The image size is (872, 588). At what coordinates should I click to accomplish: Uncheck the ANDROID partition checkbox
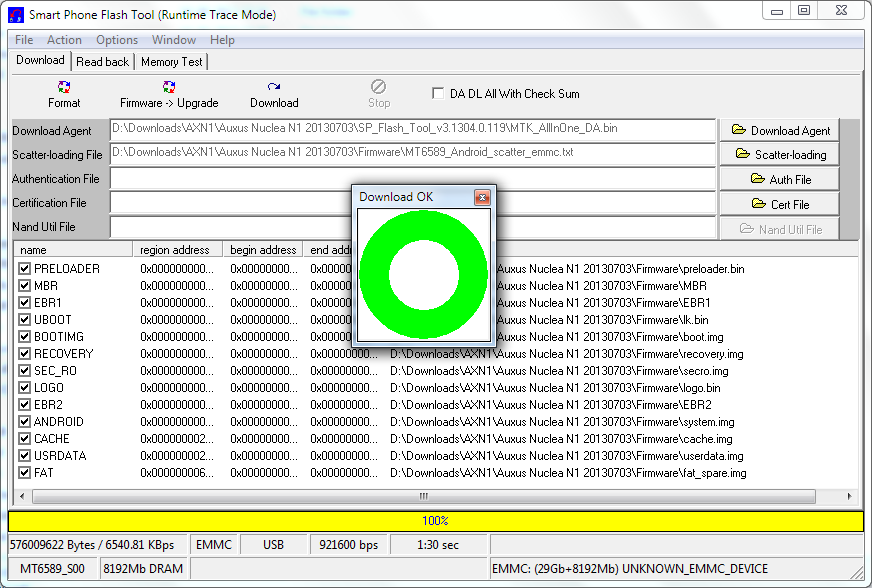click(x=24, y=422)
